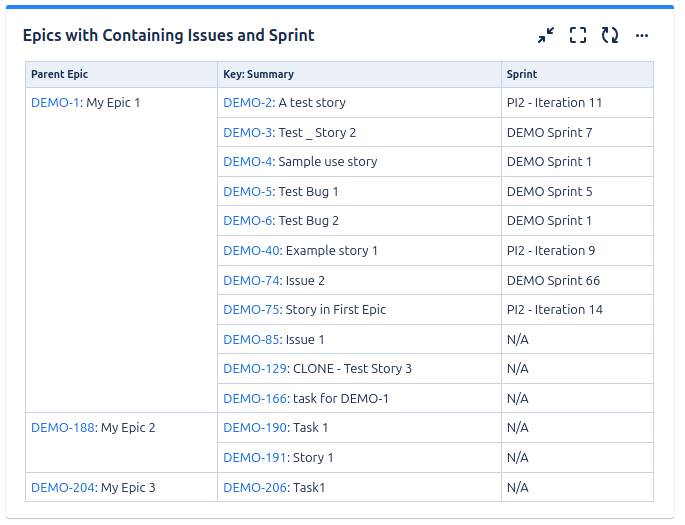Click the sprint cell 'PI2 - Iteration 9'

[x=577, y=251]
